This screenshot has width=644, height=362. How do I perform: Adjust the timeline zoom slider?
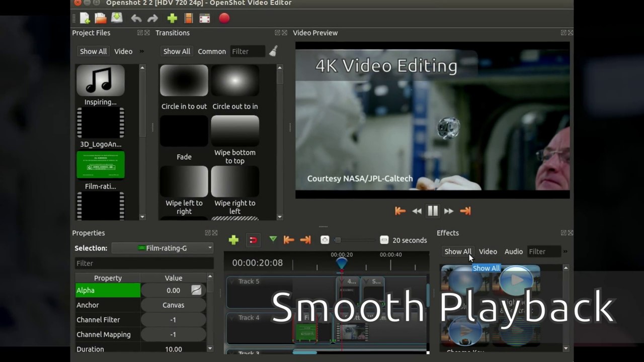click(338, 240)
